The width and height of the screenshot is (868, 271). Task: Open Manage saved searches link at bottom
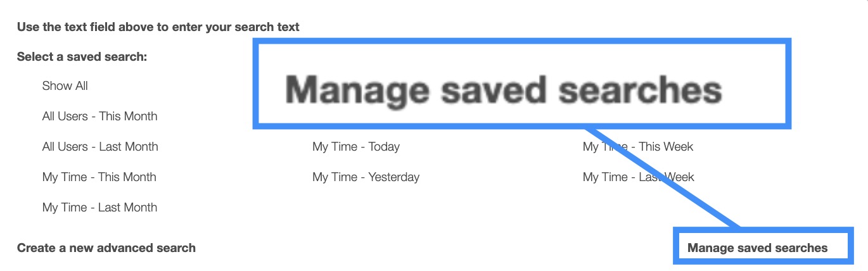pyautogui.click(x=757, y=248)
